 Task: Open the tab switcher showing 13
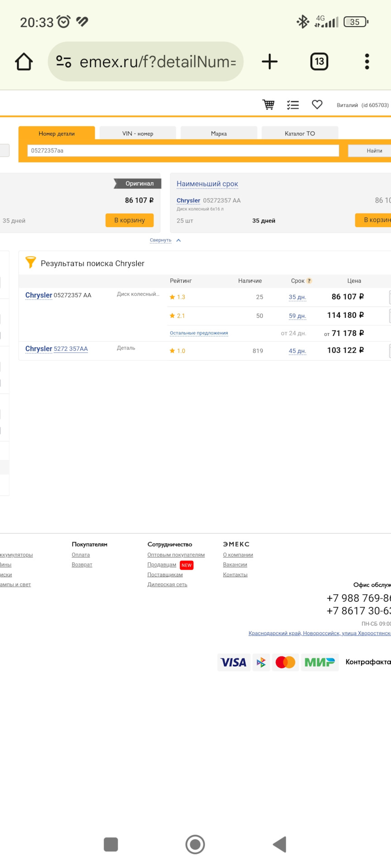319,61
